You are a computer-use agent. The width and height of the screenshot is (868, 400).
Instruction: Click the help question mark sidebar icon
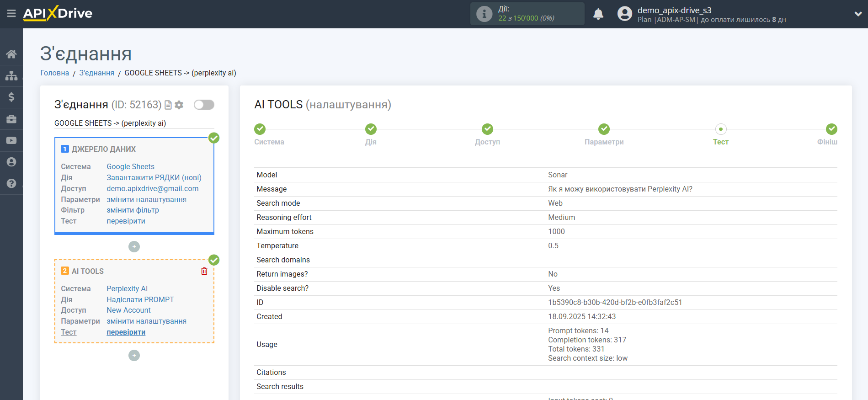pos(11,183)
